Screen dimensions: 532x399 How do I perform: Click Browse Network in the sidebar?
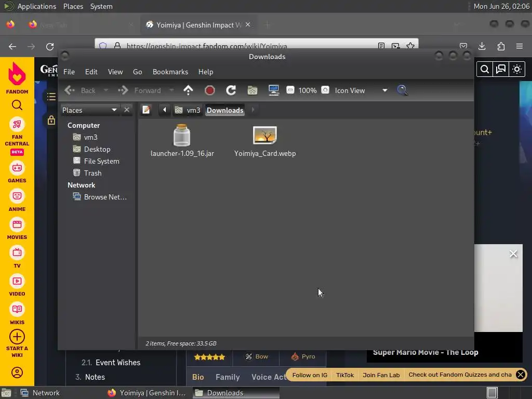[x=100, y=197]
